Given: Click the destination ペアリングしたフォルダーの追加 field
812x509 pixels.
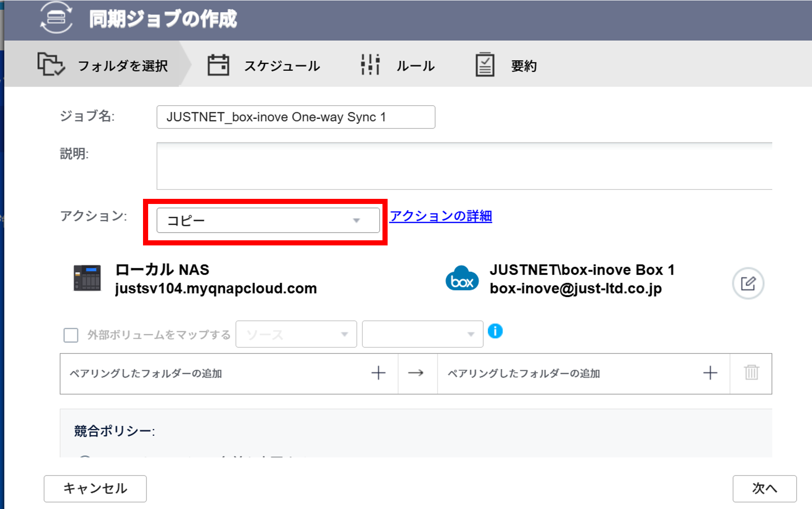Looking at the screenshot, I should [583, 373].
